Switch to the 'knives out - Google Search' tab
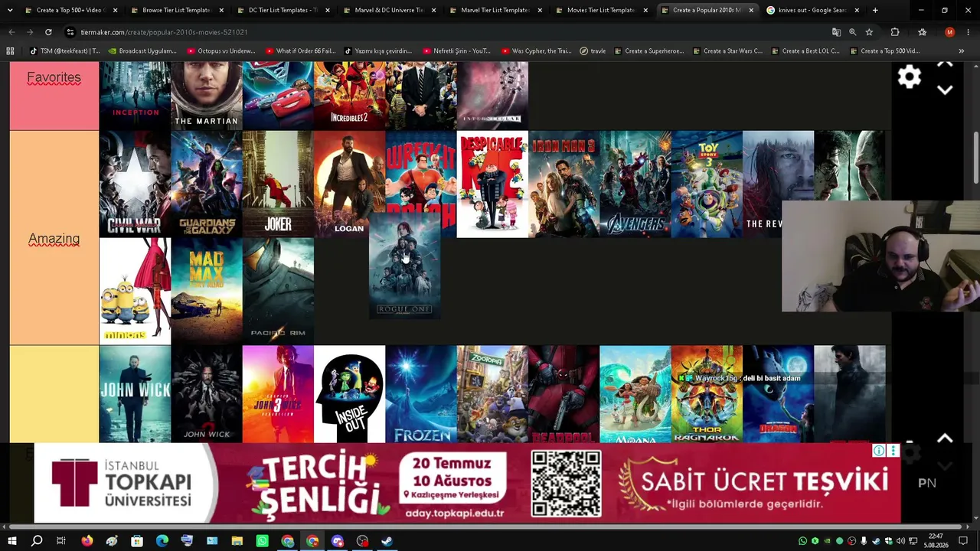980x551 pixels. 812,10
